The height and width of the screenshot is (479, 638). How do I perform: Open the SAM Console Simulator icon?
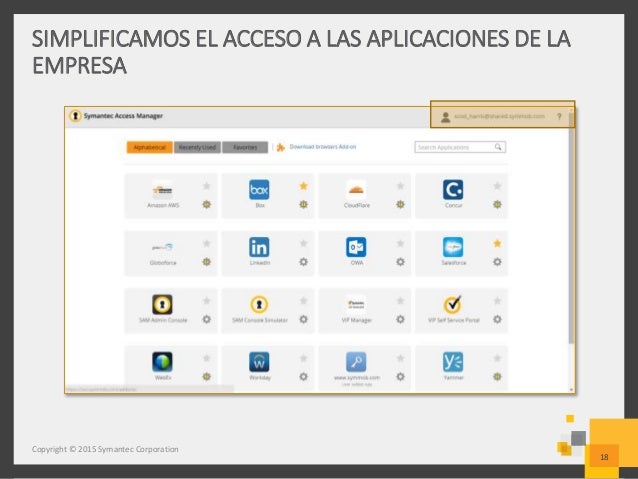coord(259,304)
